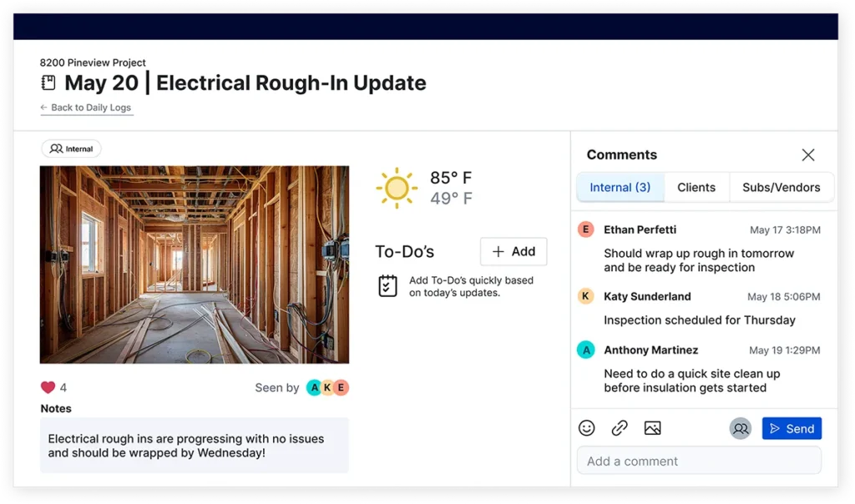
Task: Open the emoji picker
Action: pos(587,428)
